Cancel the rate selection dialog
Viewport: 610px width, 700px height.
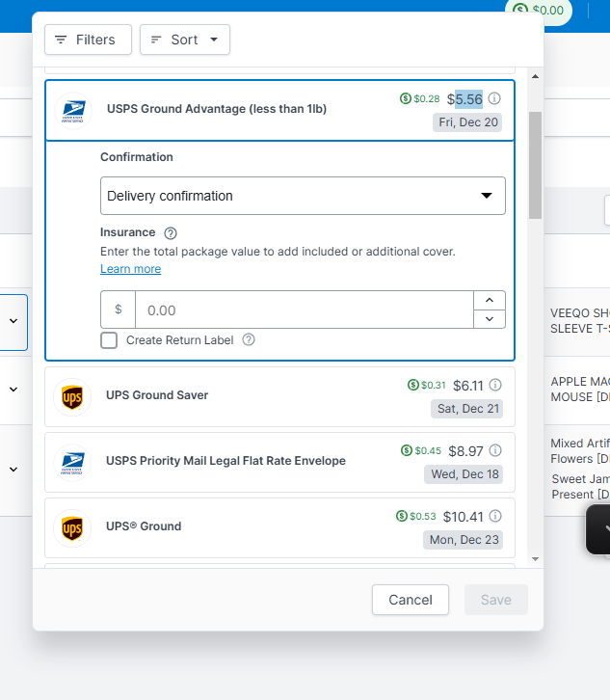[411, 600]
